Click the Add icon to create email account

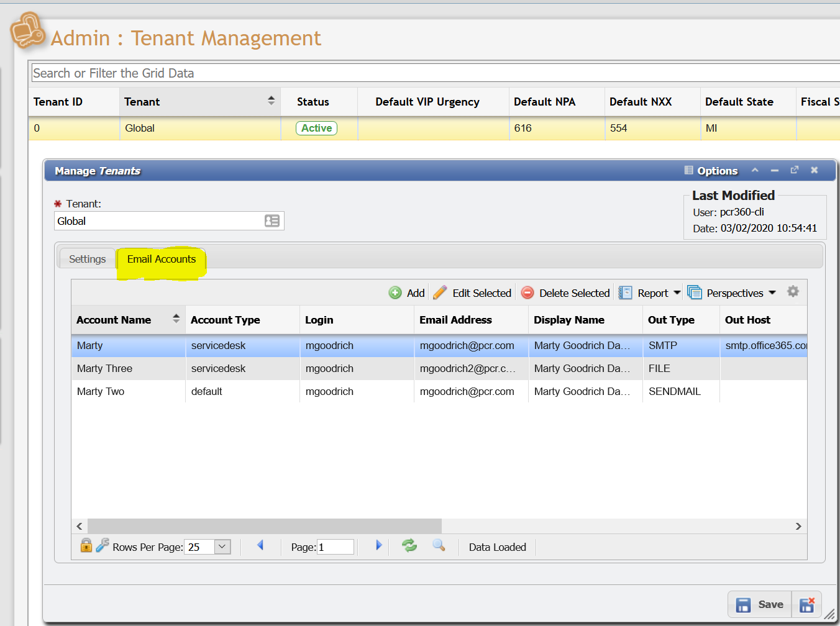tap(395, 293)
